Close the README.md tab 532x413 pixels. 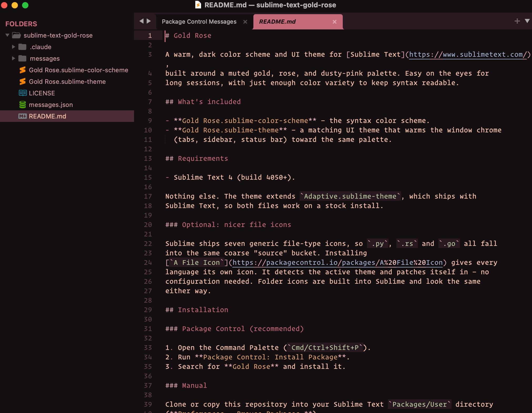[335, 22]
